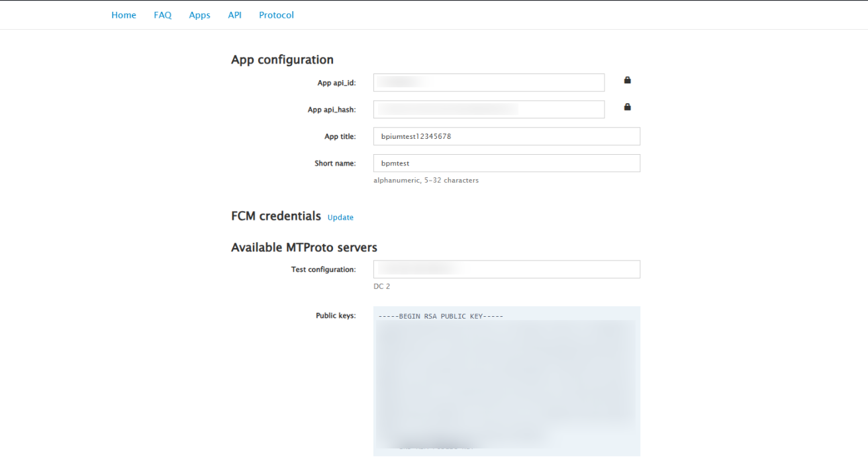The image size is (868, 461).
Task: Navigate to the API section
Action: point(235,15)
